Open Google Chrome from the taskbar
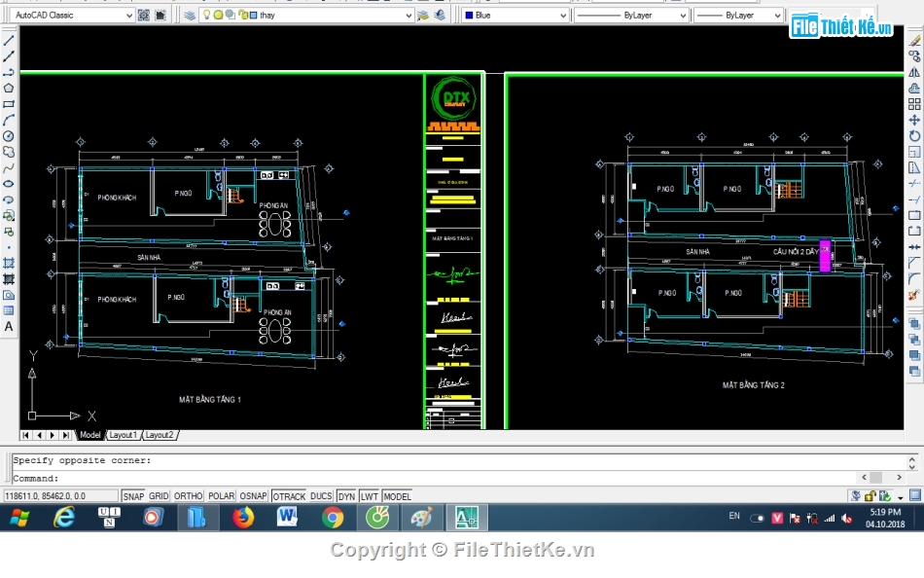Viewport: 924px width, 578px height. pos(333,518)
